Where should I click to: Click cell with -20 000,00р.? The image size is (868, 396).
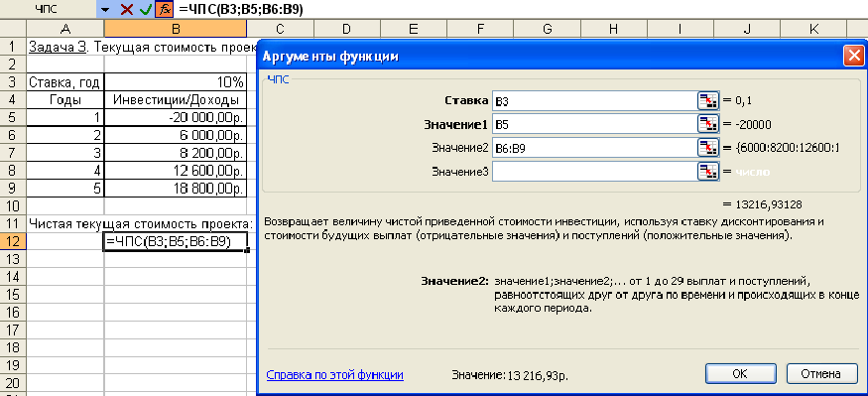pos(176,118)
